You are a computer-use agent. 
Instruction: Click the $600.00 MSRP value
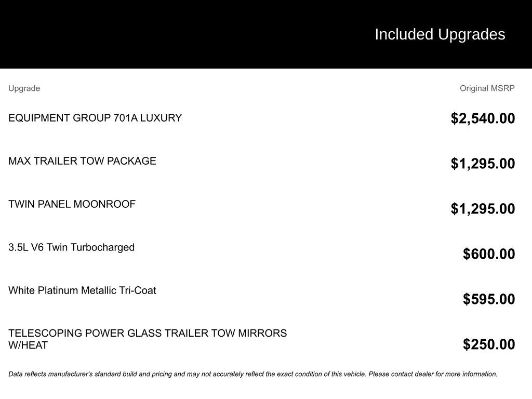click(489, 254)
